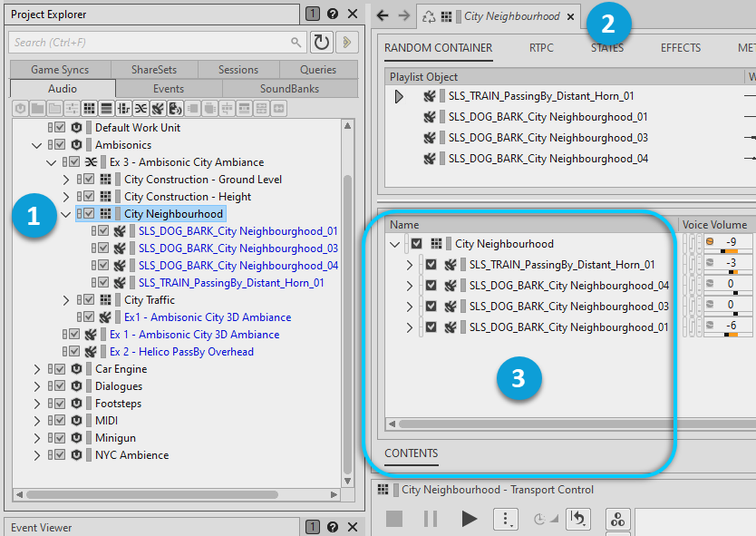This screenshot has height=536, width=756.
Task: Click the Blend Container toolbar icon
Action: point(141,108)
